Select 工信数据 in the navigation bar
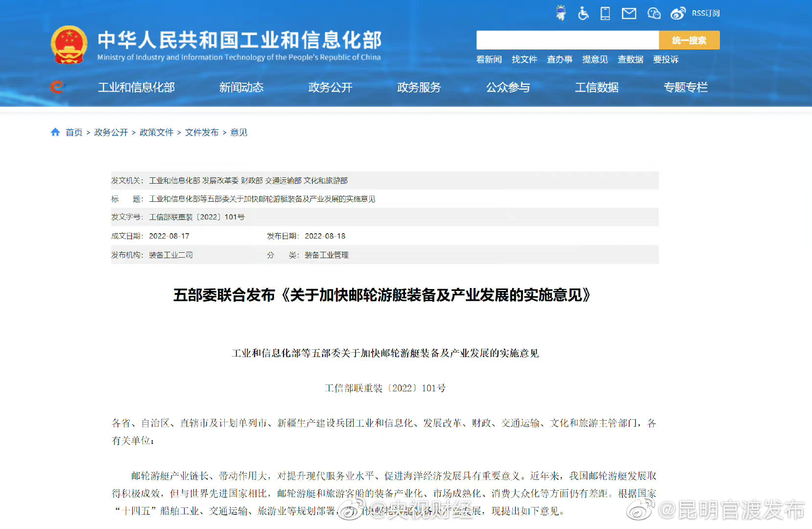Viewport: 812px width, 529px height. click(x=597, y=87)
